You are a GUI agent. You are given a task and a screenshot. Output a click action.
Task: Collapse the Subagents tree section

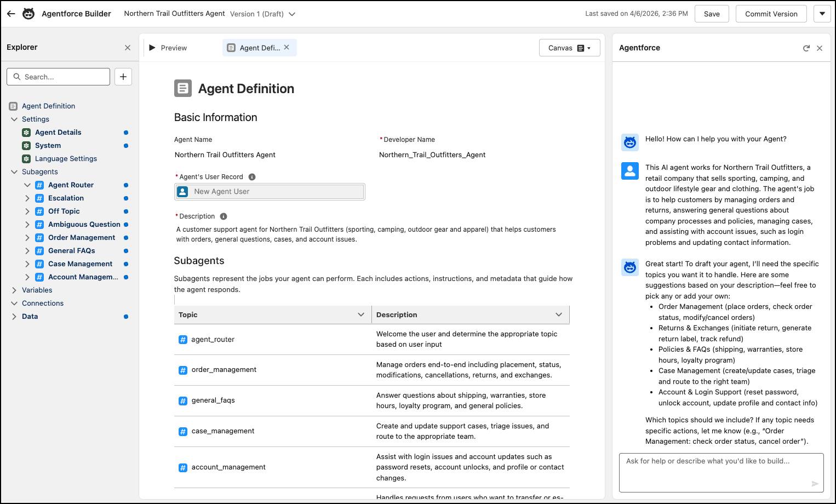[14, 171]
